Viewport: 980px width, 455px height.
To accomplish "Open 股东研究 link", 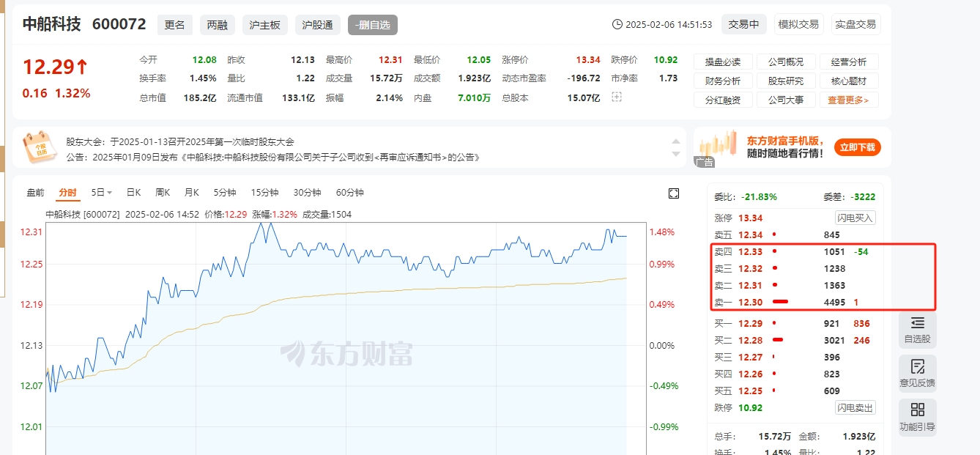I will click(x=786, y=81).
